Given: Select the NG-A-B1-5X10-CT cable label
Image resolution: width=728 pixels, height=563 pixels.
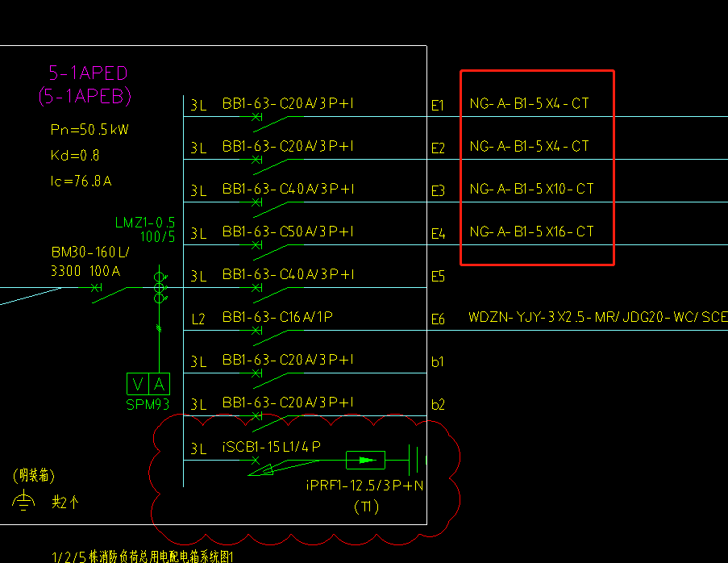Looking at the screenshot, I should (531, 189).
